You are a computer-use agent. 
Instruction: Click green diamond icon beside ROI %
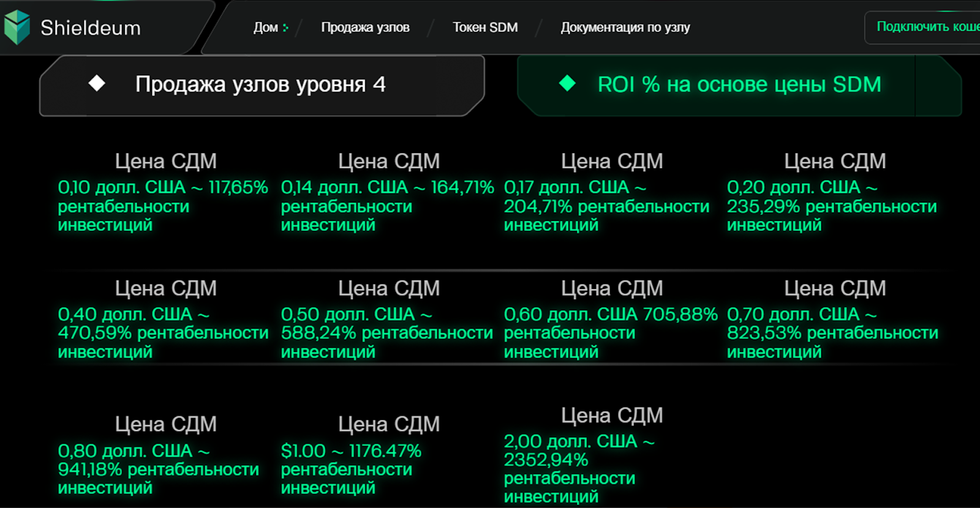(x=567, y=83)
